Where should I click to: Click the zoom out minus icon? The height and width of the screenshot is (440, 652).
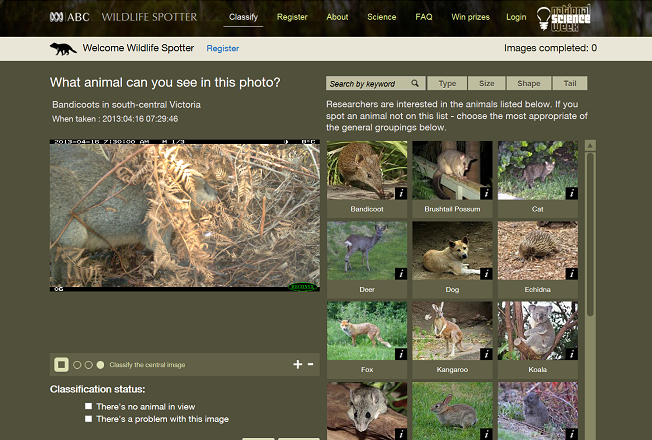[x=311, y=364]
